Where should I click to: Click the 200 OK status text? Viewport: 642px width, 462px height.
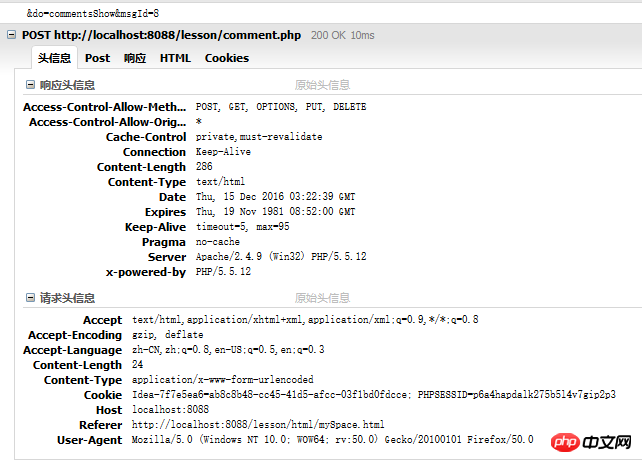328,36
